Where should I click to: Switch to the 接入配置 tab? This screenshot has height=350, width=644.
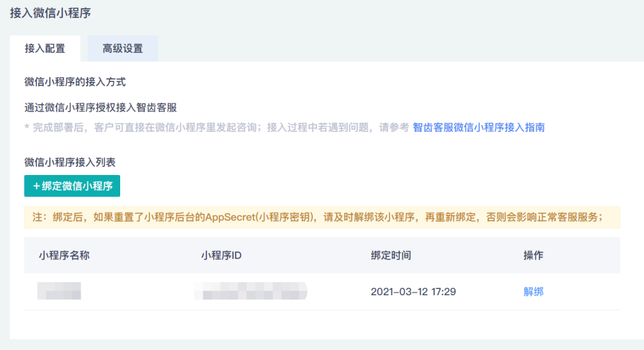[x=45, y=49]
